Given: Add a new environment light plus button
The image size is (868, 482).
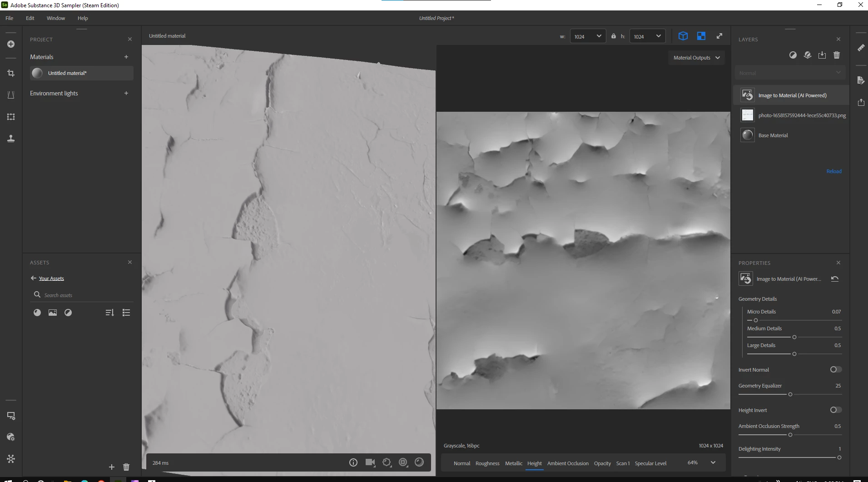Looking at the screenshot, I should click(126, 93).
